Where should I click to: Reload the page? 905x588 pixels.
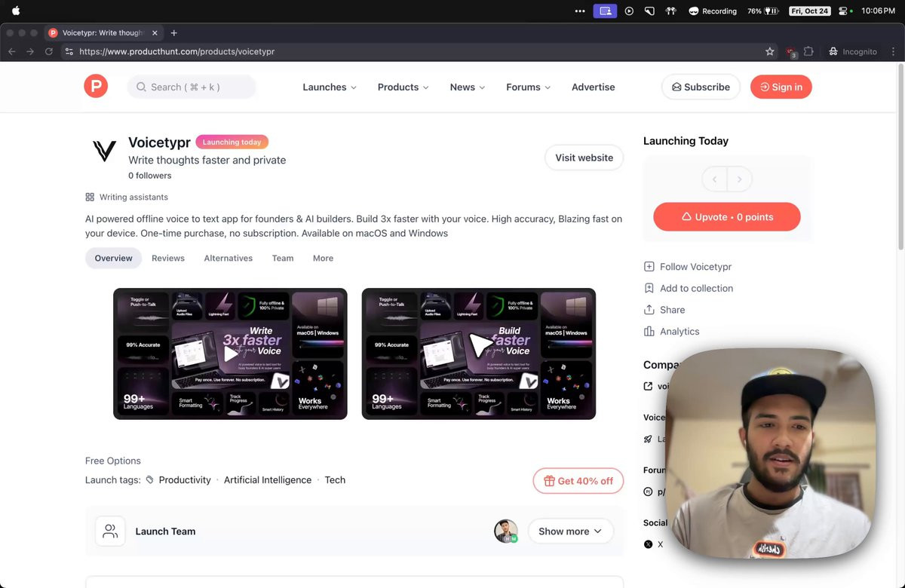[49, 51]
